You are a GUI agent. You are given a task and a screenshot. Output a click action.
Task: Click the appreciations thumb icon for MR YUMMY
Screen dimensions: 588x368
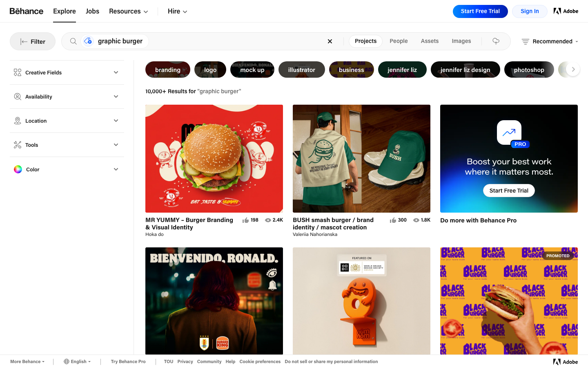click(x=245, y=220)
